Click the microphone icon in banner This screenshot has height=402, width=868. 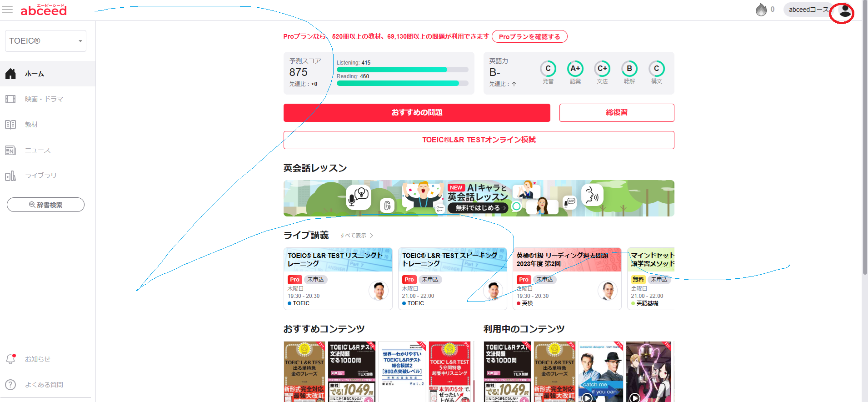click(x=358, y=197)
